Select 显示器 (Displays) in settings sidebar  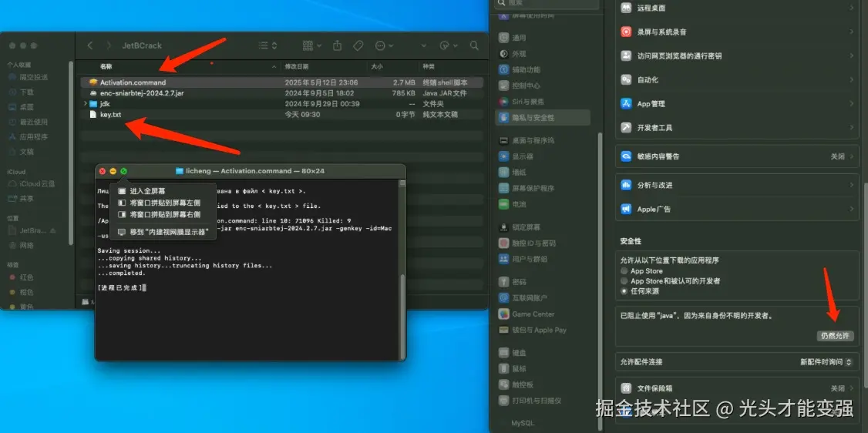(543, 156)
